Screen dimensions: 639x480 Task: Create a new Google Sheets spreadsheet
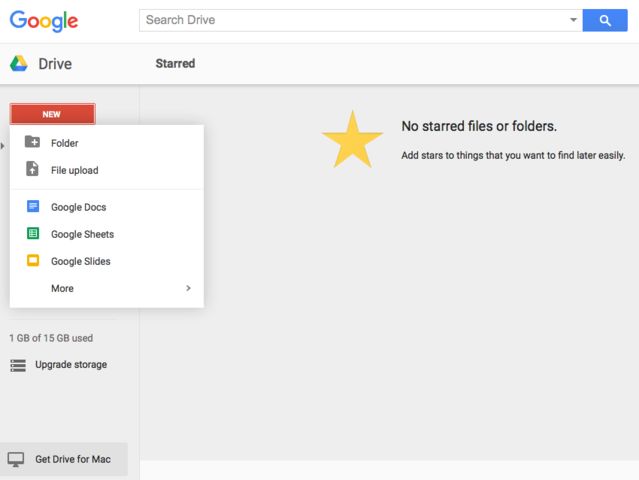coord(106,234)
